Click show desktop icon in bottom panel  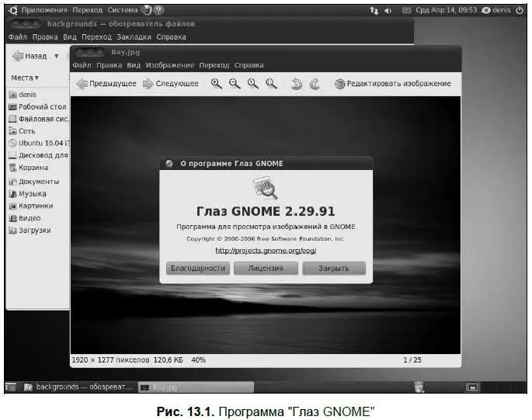pyautogui.click(x=11, y=387)
